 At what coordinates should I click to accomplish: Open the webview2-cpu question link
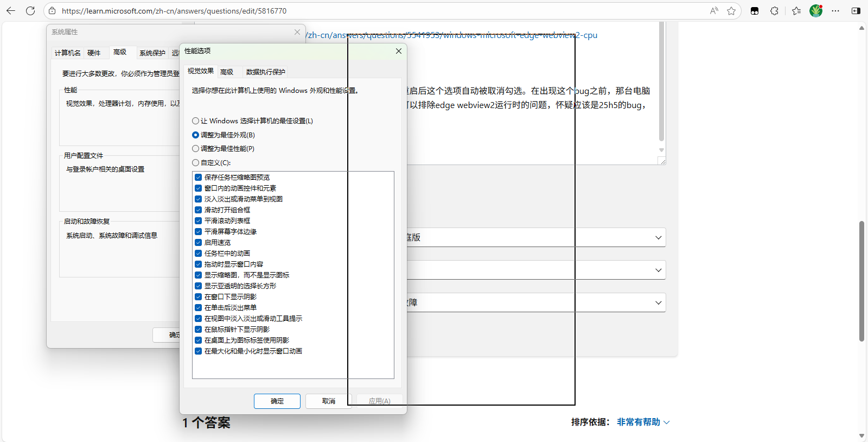click(452, 35)
